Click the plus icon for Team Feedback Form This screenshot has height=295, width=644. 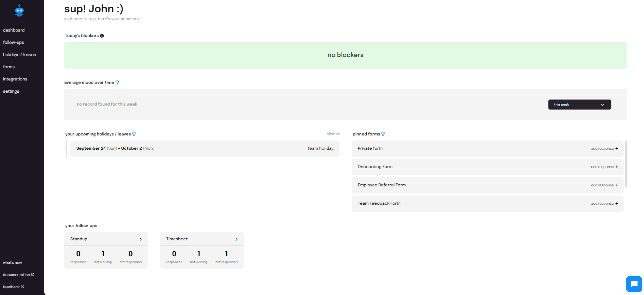(617, 203)
